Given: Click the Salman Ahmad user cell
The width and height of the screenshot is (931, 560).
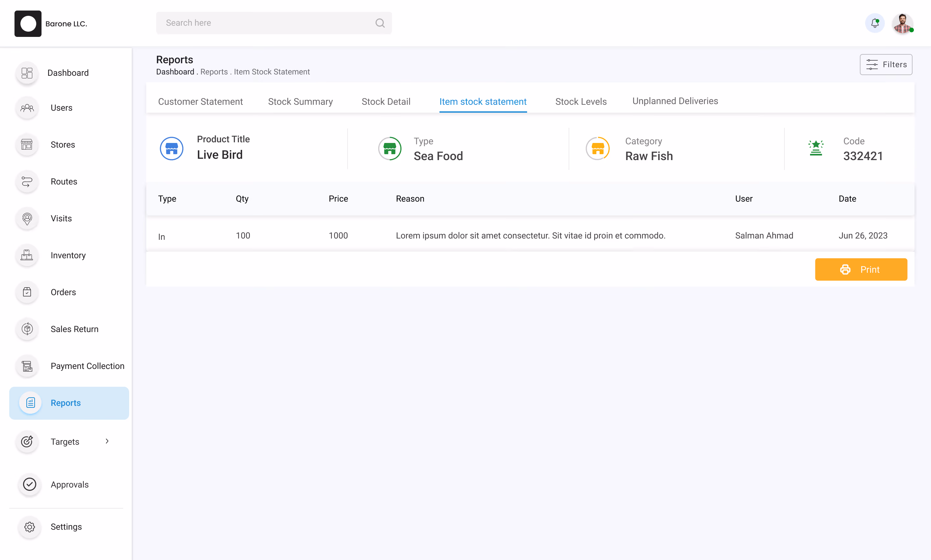Looking at the screenshot, I should click(764, 236).
